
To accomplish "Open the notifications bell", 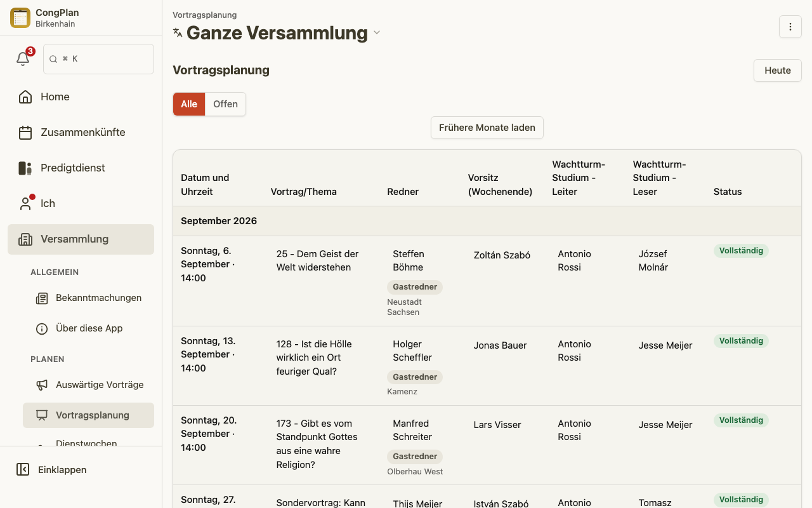I will click(23, 59).
